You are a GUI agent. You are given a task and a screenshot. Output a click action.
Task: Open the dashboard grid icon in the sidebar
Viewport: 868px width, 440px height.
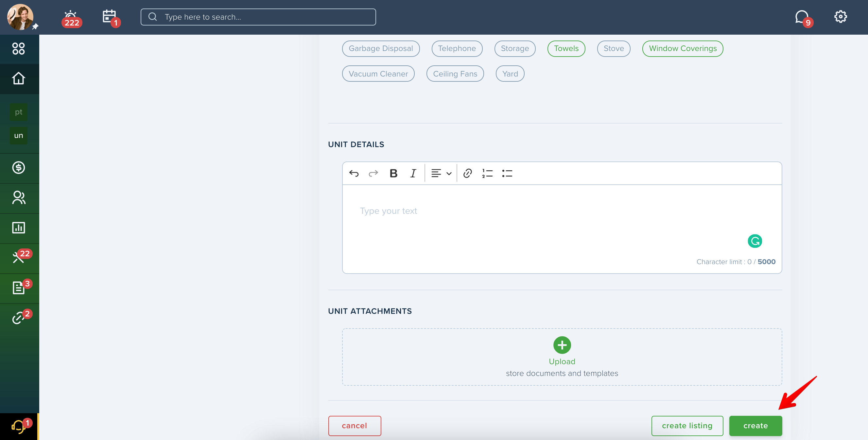pos(19,48)
